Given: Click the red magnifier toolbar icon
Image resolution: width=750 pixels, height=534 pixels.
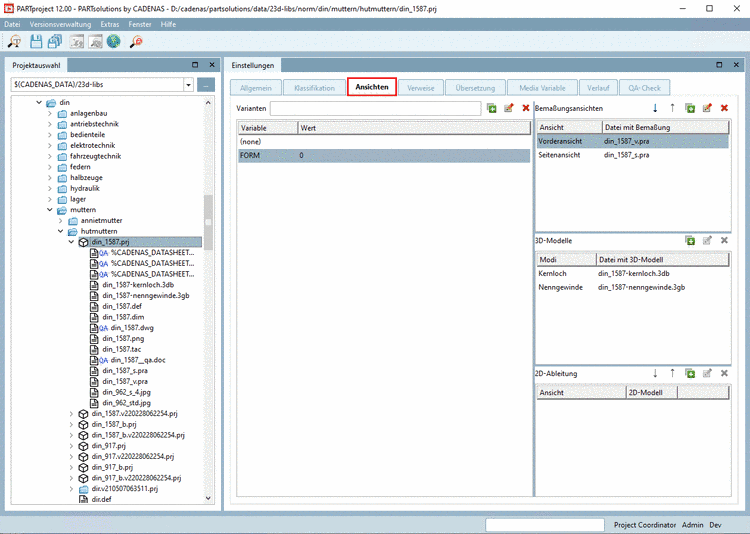Looking at the screenshot, I should (136, 42).
